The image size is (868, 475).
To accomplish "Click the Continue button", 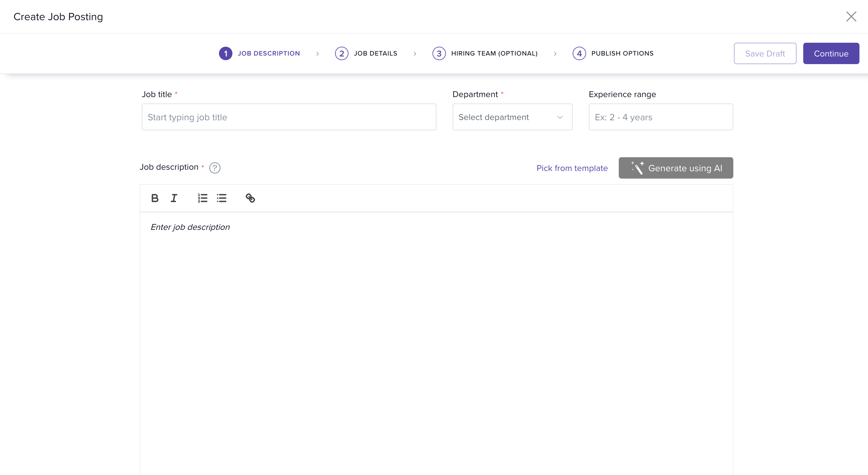I will click(x=831, y=53).
